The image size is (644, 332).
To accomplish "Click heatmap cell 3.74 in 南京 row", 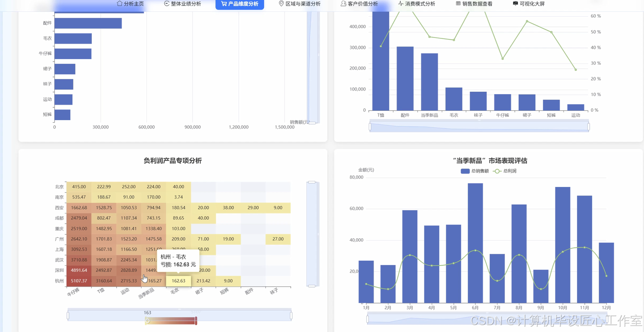I will pos(179,197).
